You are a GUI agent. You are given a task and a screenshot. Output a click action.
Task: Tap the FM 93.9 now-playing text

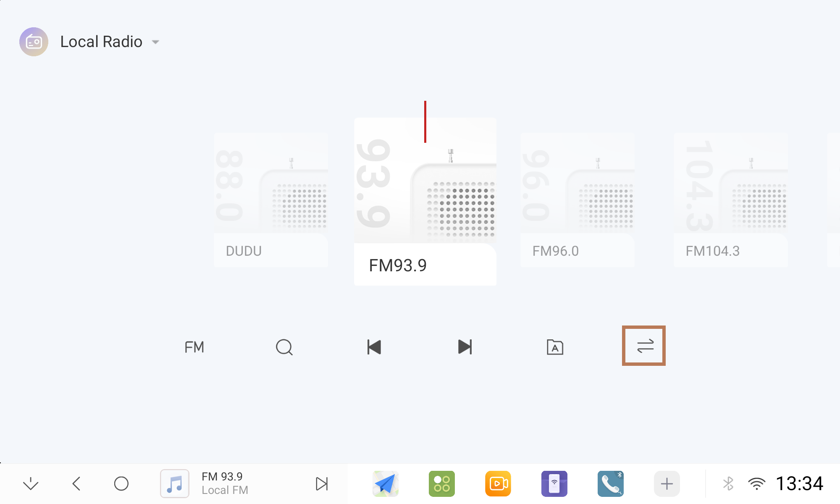[x=222, y=477]
